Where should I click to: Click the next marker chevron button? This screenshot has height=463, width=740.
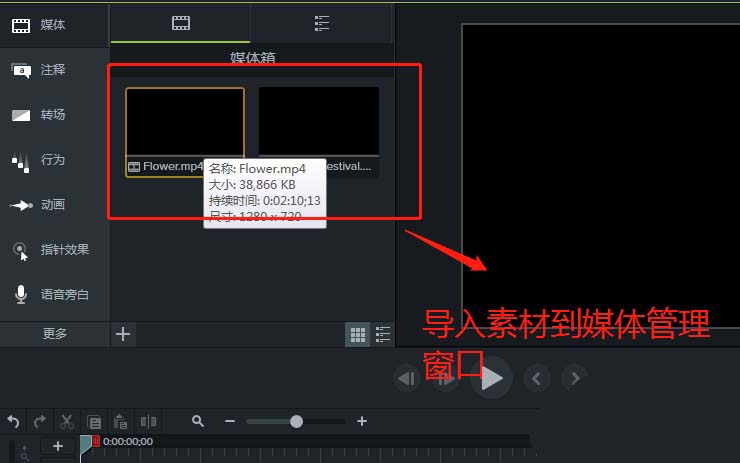pos(575,378)
